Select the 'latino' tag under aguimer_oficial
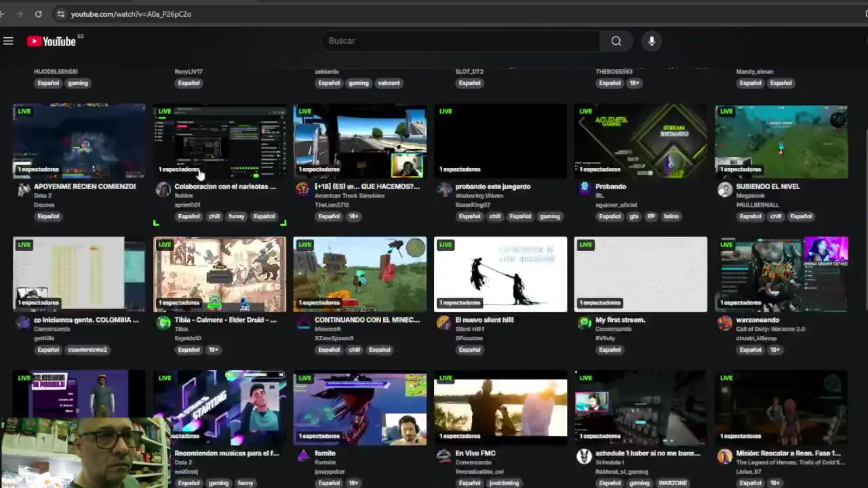 coord(671,217)
